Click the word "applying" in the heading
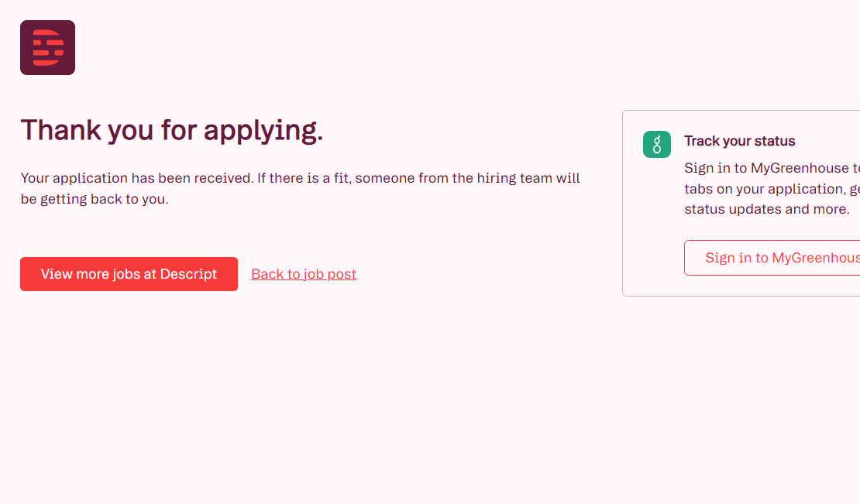The height and width of the screenshot is (504, 860). coord(263,132)
